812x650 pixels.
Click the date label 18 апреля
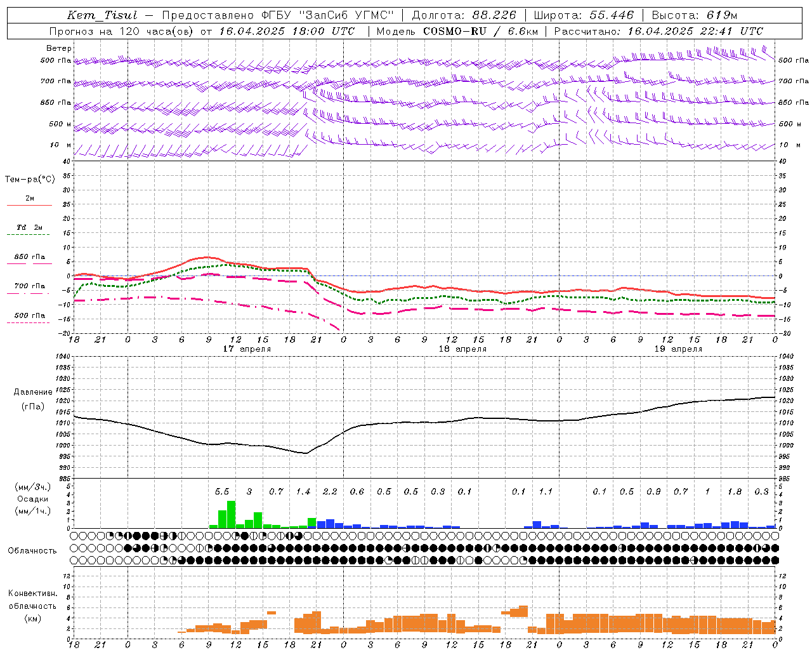462,349
